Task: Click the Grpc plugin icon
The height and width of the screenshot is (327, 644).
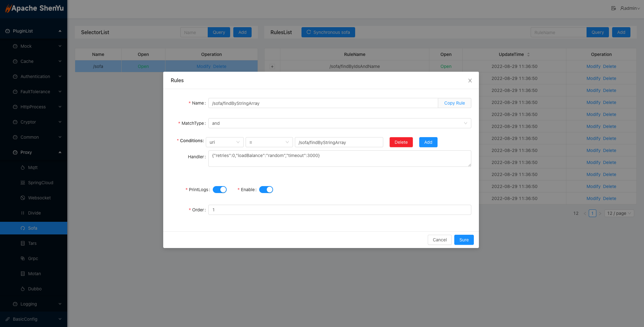Action: click(x=23, y=258)
